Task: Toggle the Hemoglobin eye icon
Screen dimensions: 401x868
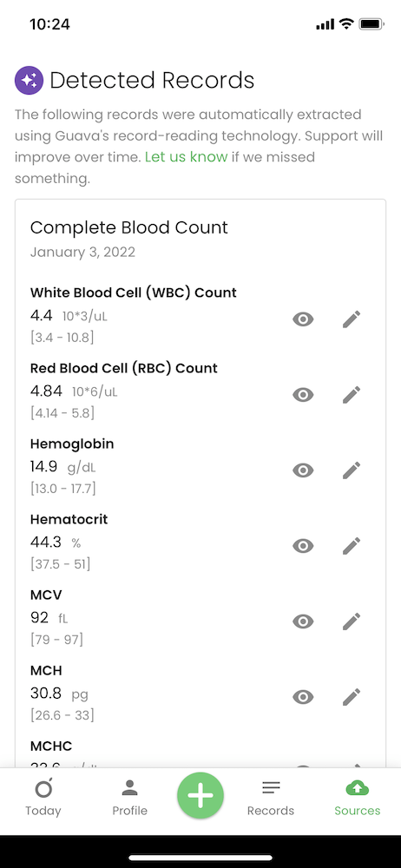Action: pos(303,470)
